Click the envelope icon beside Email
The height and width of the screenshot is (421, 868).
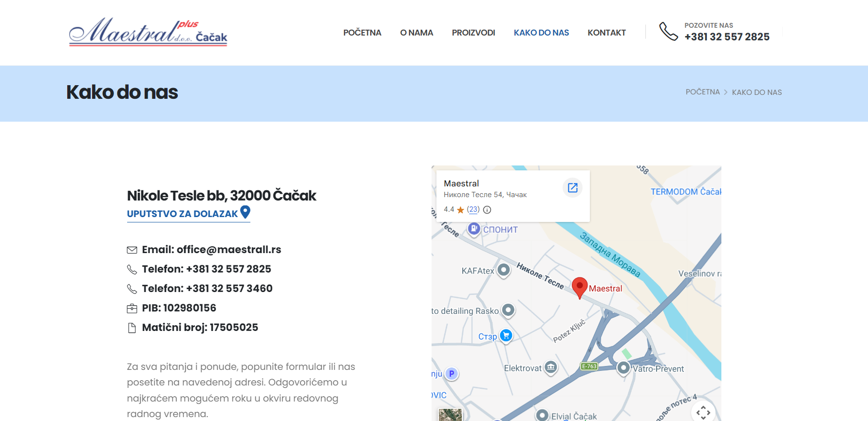pyautogui.click(x=132, y=250)
